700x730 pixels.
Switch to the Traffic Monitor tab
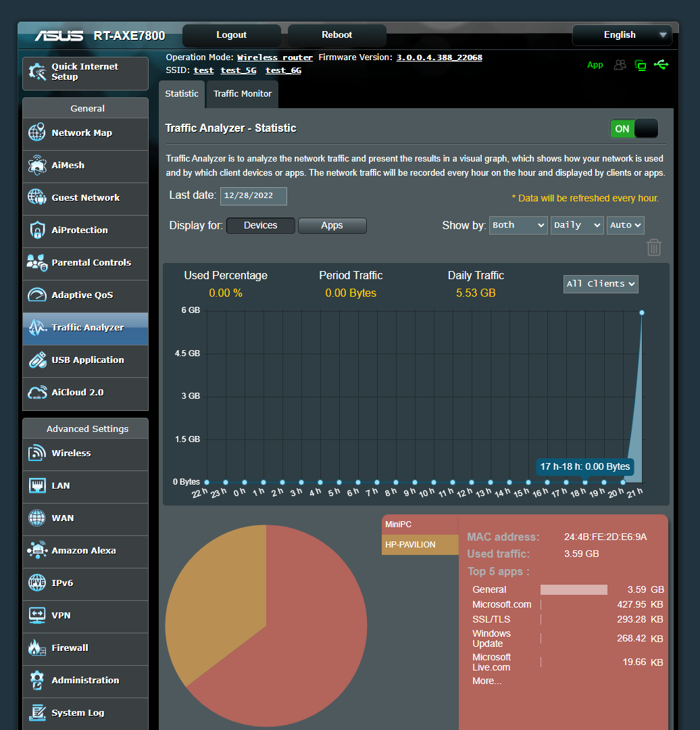coord(243,93)
